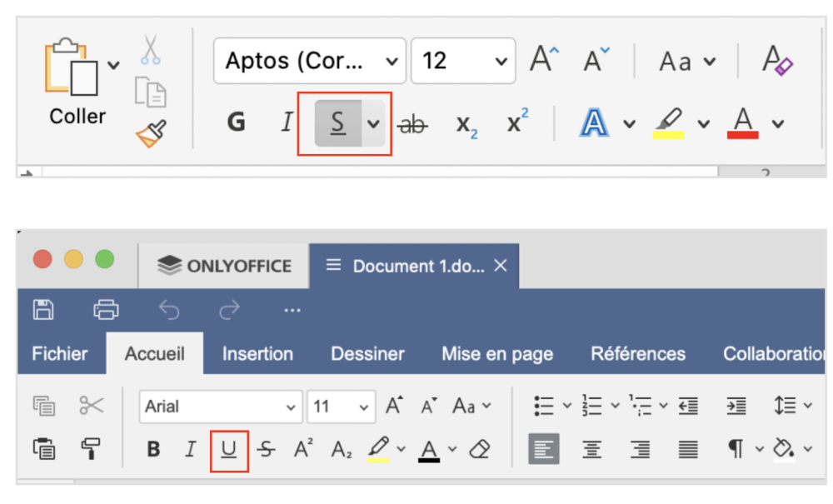The height and width of the screenshot is (504, 833).
Task: Open the Fichier menu
Action: [60, 353]
